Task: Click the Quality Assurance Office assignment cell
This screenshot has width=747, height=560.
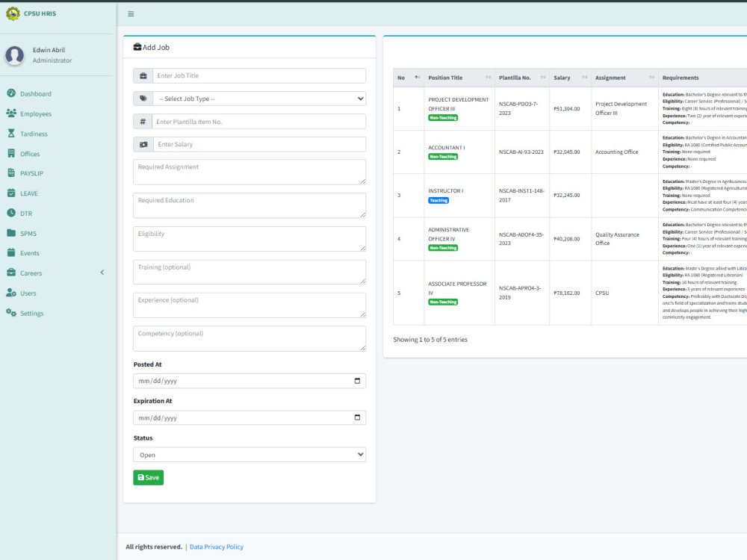Action: [x=624, y=239]
